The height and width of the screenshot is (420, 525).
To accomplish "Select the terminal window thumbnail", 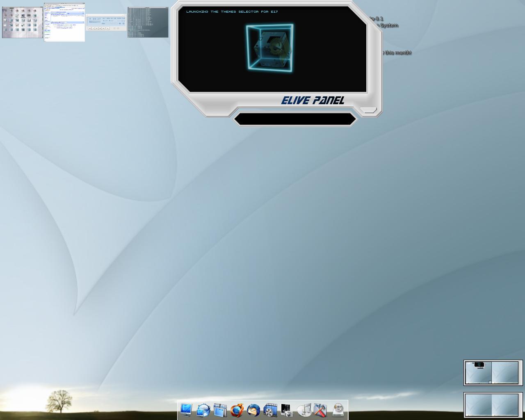I will 148,22.
